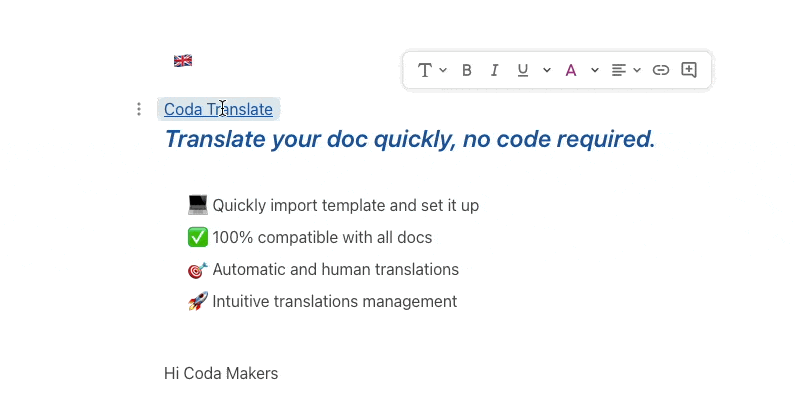The height and width of the screenshot is (394, 796).
Task: Click the three-dot line handle menu
Action: [139, 109]
